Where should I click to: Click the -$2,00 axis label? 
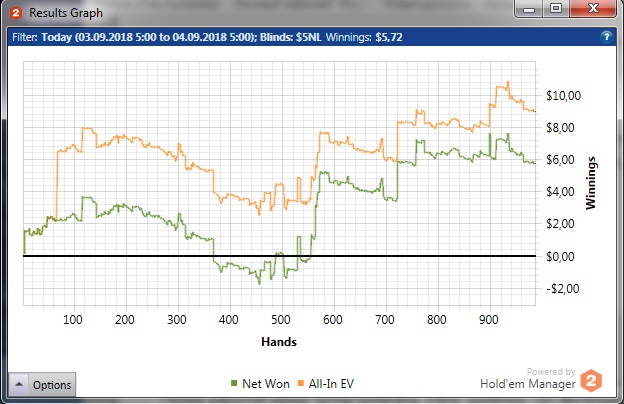(562, 289)
